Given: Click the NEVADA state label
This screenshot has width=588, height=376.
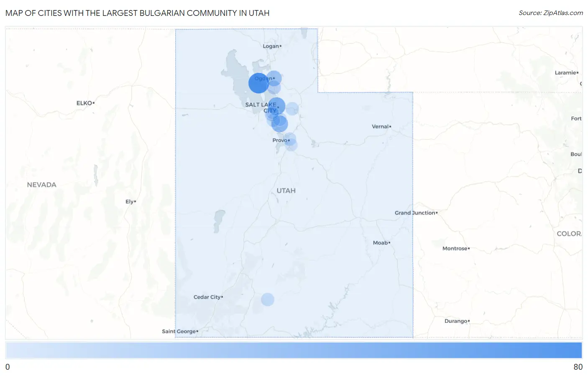Looking at the screenshot, I should 41,185.
